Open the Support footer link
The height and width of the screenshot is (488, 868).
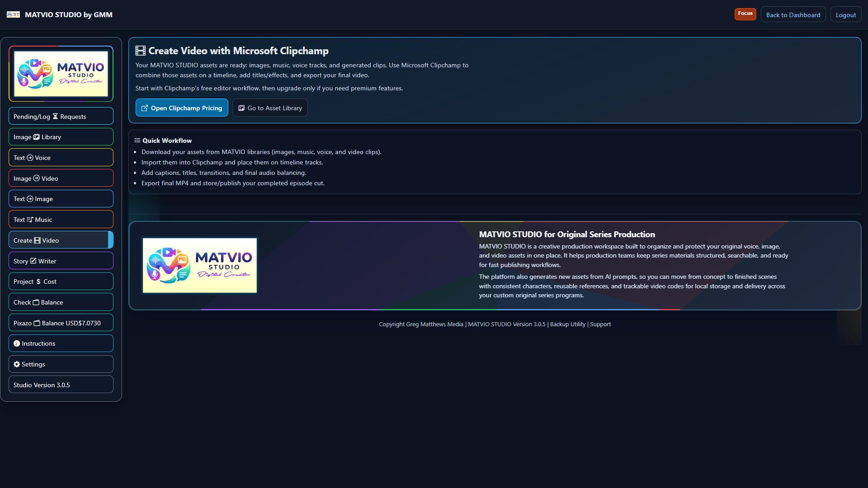(x=600, y=324)
